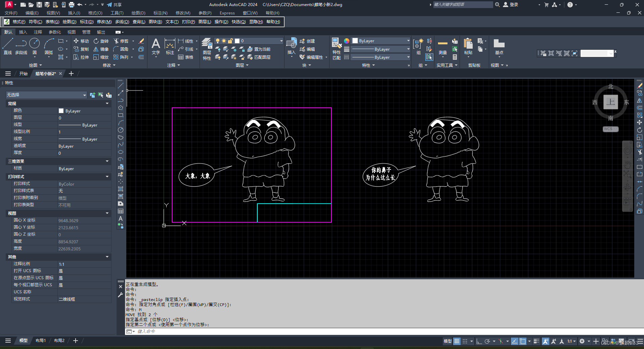
Task: Toggle object snap tracking in status bar
Action: [x=515, y=341]
